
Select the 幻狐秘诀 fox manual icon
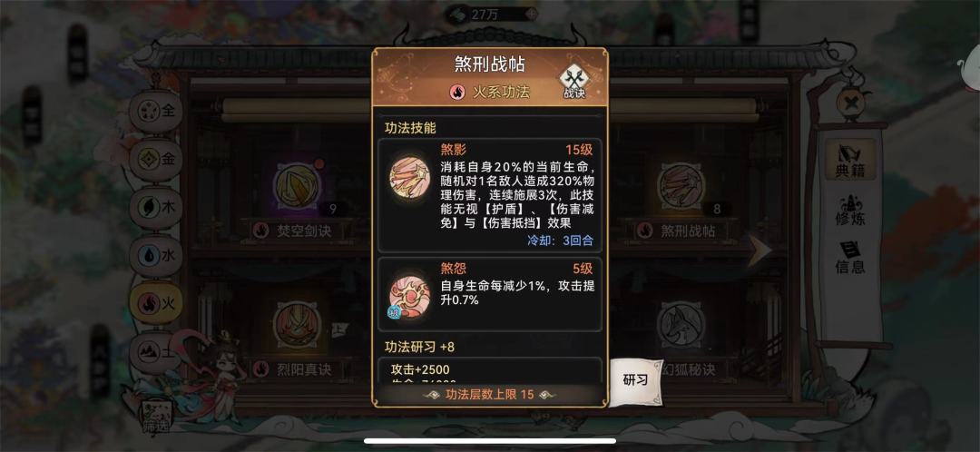(681, 324)
